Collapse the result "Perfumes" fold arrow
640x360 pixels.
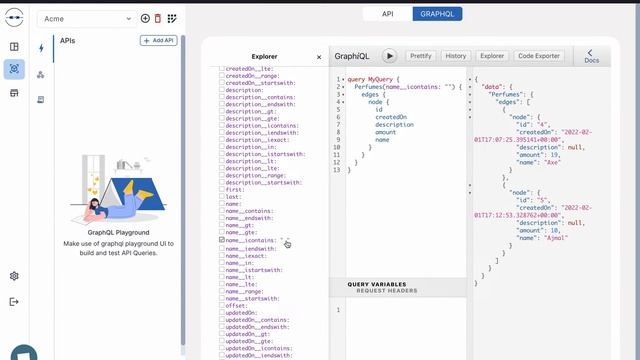[x=470, y=95]
